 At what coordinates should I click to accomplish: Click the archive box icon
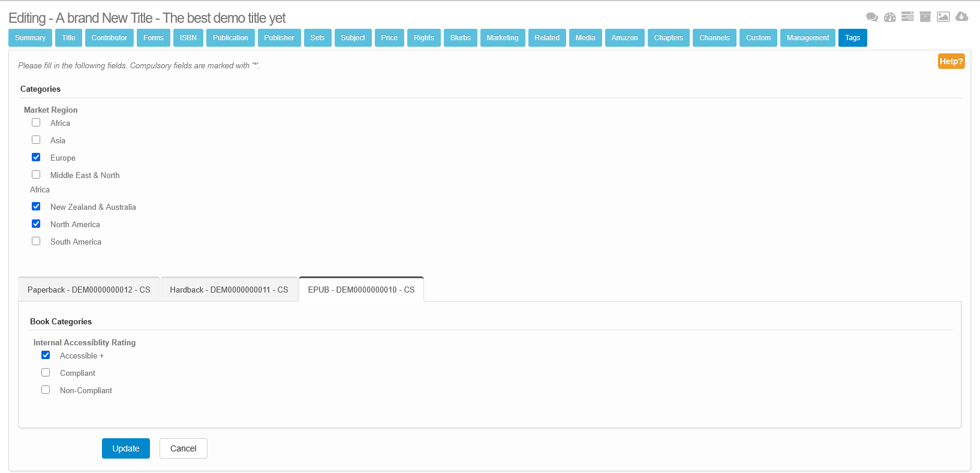point(925,17)
